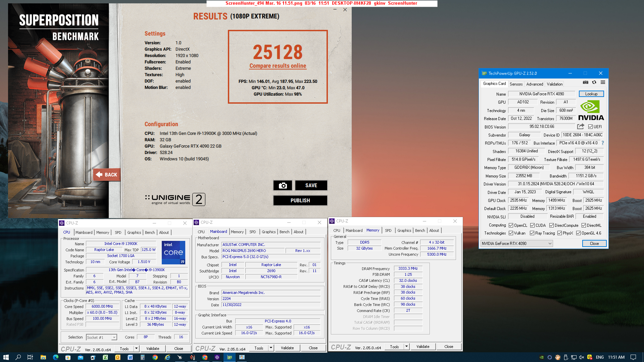Click the Bus Interface question mark icon
The image size is (644, 362).
tap(603, 143)
